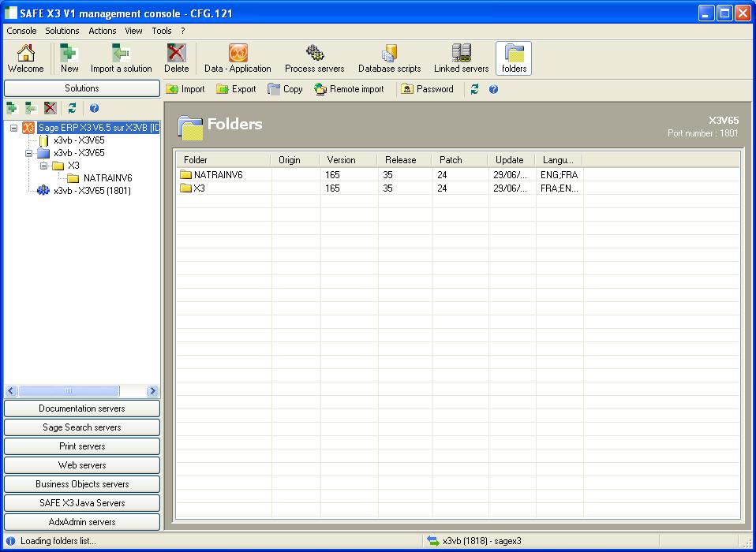This screenshot has height=552, width=756.
Task: Click refresh icon in Solutions panel
Action: [73, 108]
